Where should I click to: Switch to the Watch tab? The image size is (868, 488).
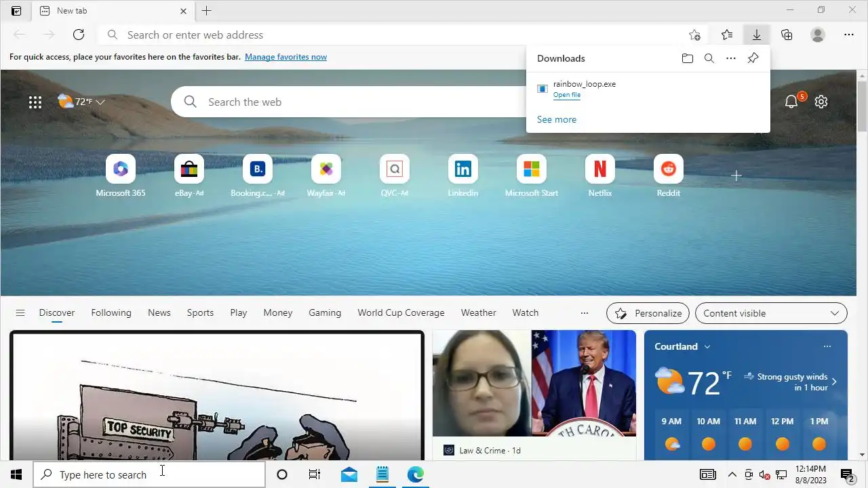pyautogui.click(x=526, y=312)
